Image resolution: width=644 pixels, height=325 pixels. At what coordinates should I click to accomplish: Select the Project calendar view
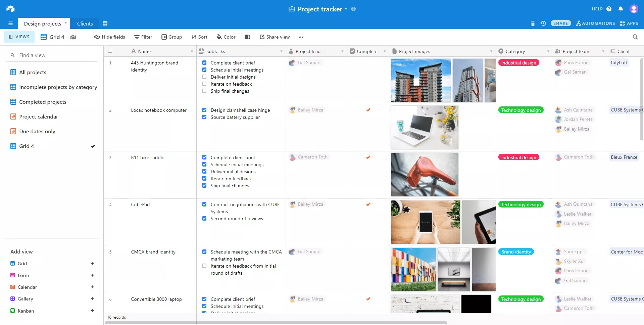click(x=39, y=117)
